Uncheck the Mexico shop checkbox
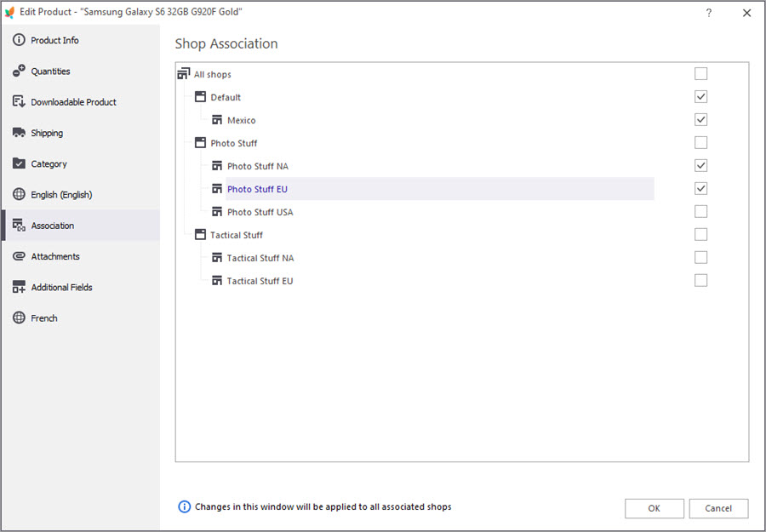The image size is (766, 532). tap(700, 120)
